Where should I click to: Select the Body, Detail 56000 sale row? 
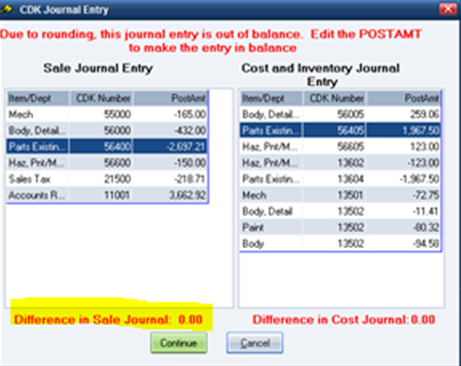[x=107, y=130]
